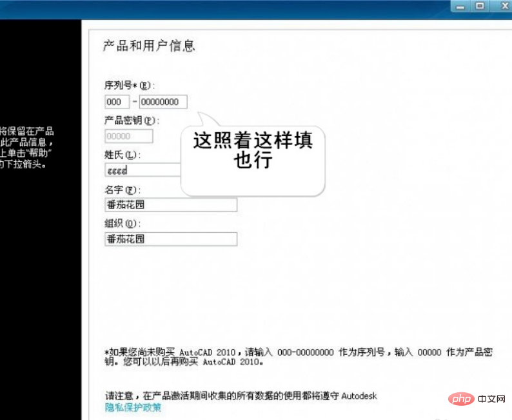Click the 产品密钥 label
512x420 pixels.
tap(132, 121)
